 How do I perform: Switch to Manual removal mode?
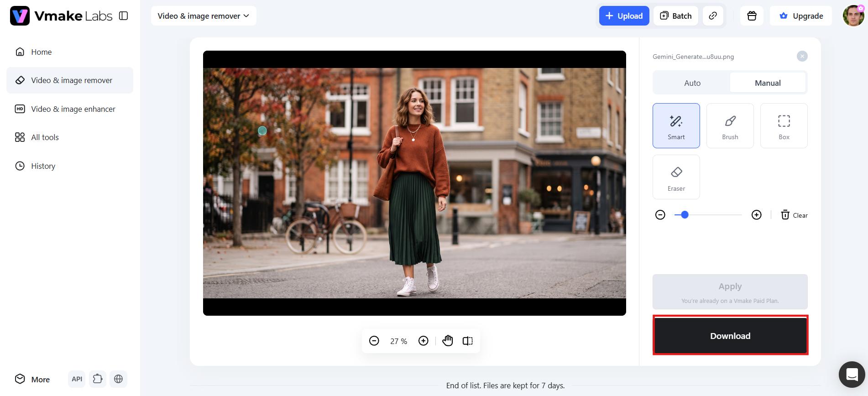click(x=768, y=83)
